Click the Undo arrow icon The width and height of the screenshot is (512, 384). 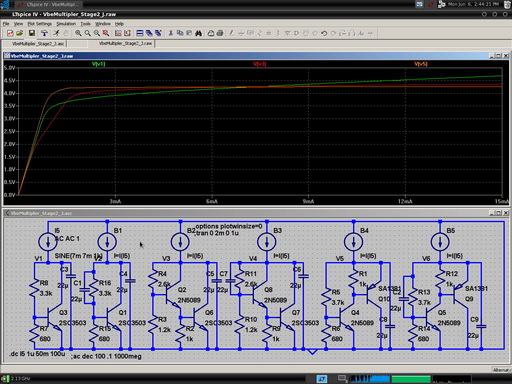(x=324, y=33)
